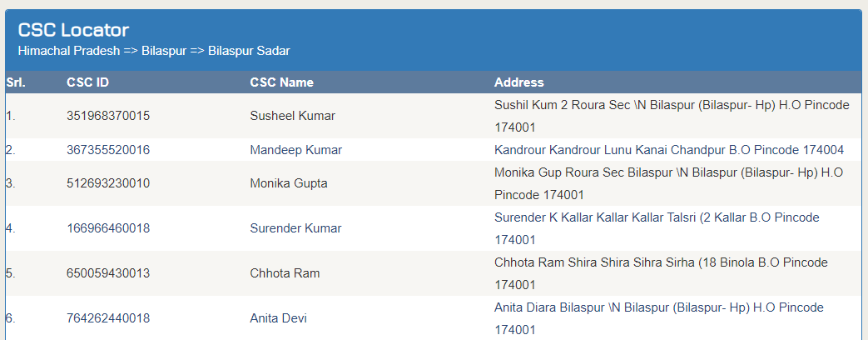The width and height of the screenshot is (868, 340).
Task: Select the Himachal Pradesh breadcrumb path text
Action: click(154, 51)
